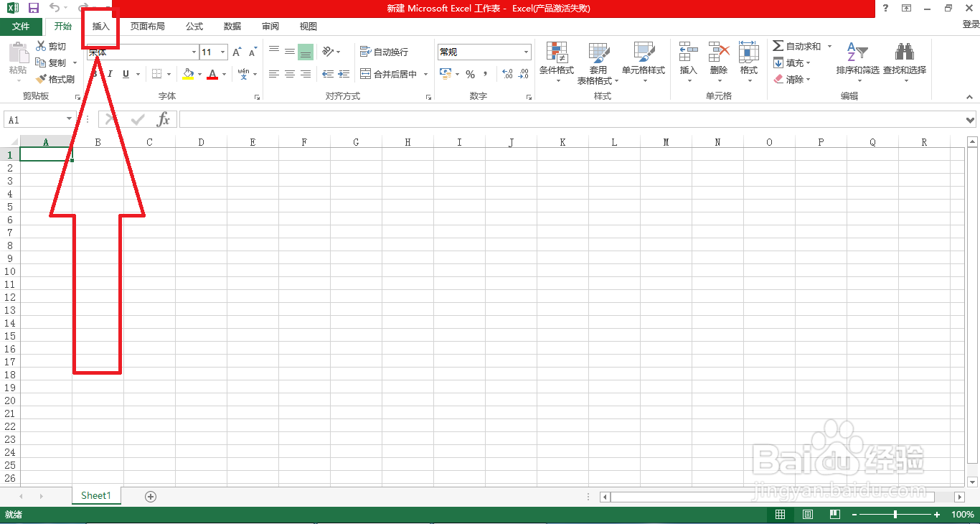
Task: Toggle 自动换行 wrap text
Action: pyautogui.click(x=384, y=52)
